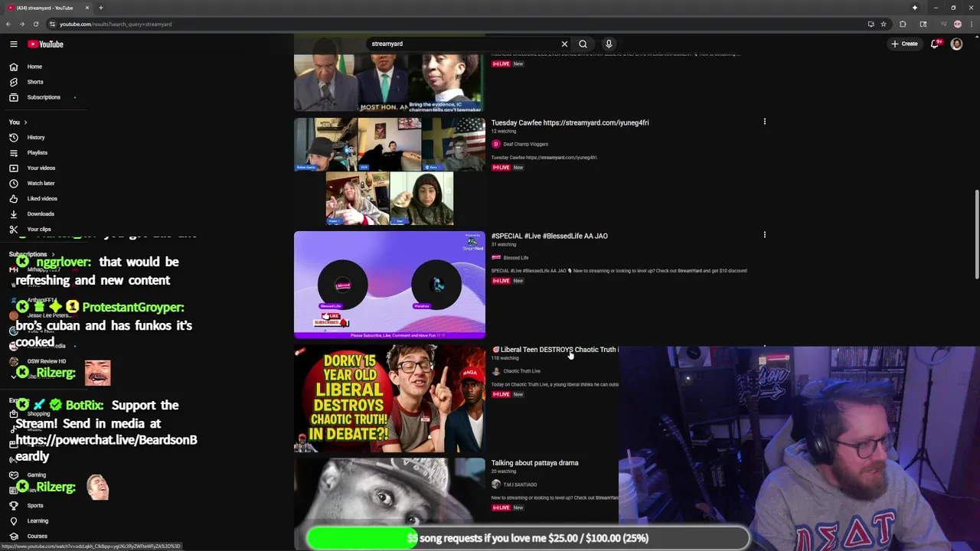Screen dimensions: 980x551
Task: Open Chrome profile avatar
Action: point(957,24)
